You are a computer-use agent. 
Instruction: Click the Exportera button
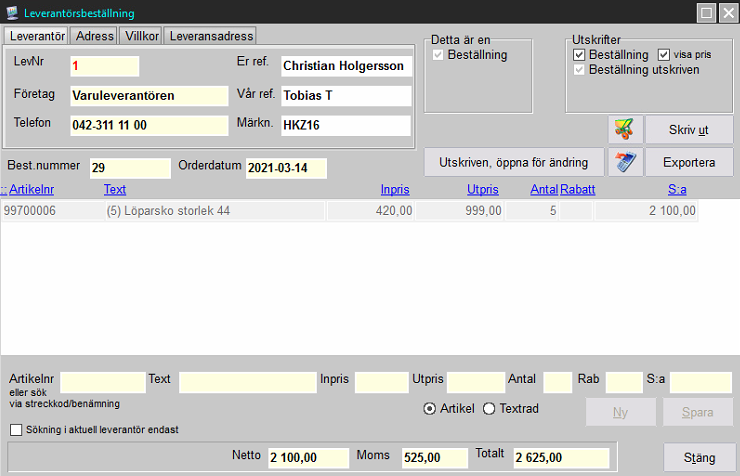tap(688, 162)
